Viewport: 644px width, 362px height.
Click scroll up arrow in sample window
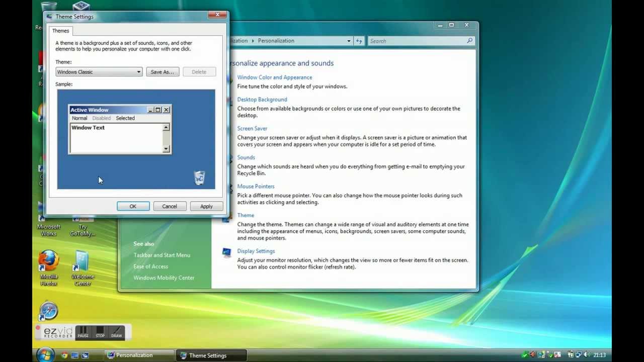166,128
